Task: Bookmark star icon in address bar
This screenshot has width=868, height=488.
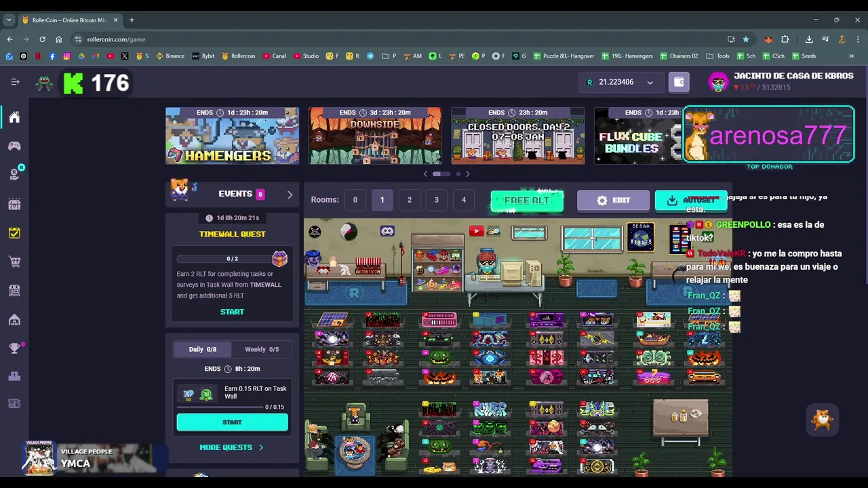Action: [x=746, y=39]
